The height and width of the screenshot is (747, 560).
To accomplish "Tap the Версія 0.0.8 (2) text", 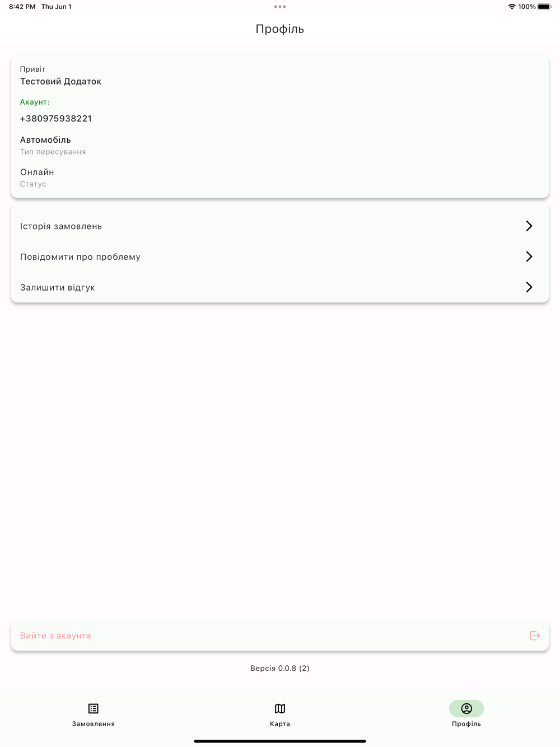I will coord(280,668).
